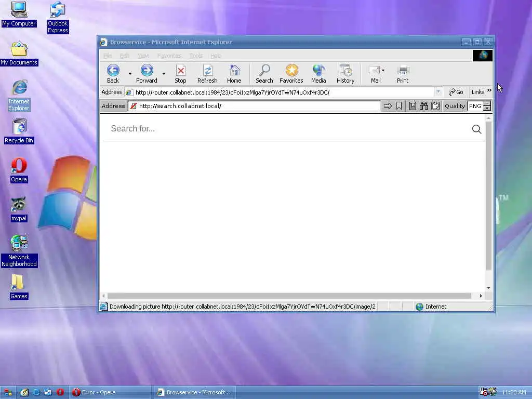Click Browservice - Microsoft taskbar button
532x399 pixels.
(195, 392)
